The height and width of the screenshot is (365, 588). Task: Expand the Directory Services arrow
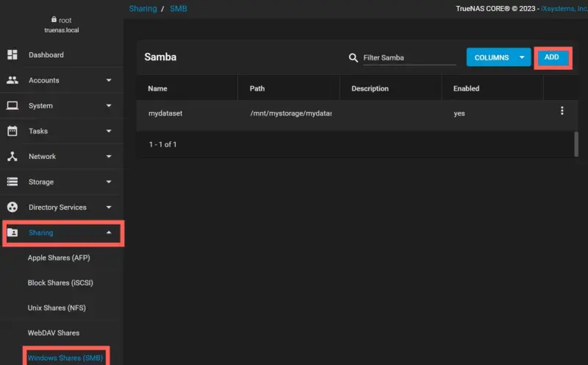pyautogui.click(x=109, y=207)
